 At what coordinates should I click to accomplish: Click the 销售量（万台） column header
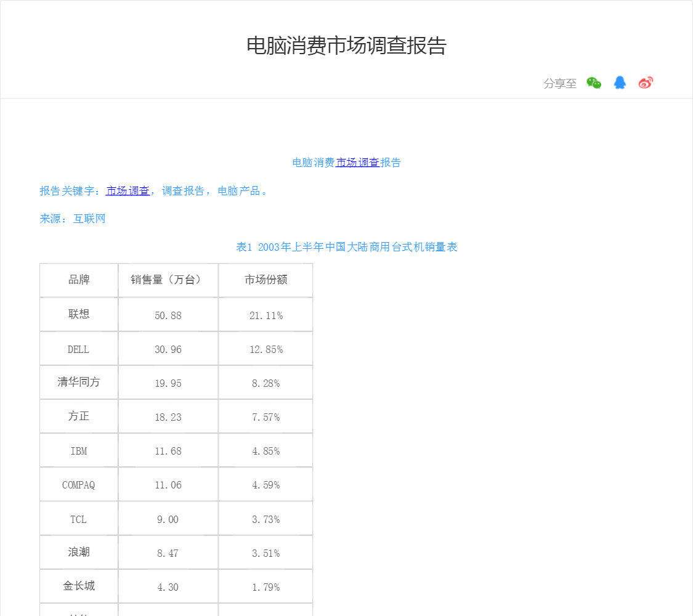[x=168, y=280]
